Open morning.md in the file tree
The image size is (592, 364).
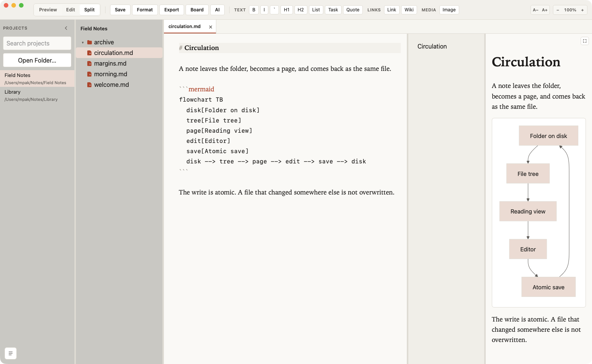click(119, 74)
